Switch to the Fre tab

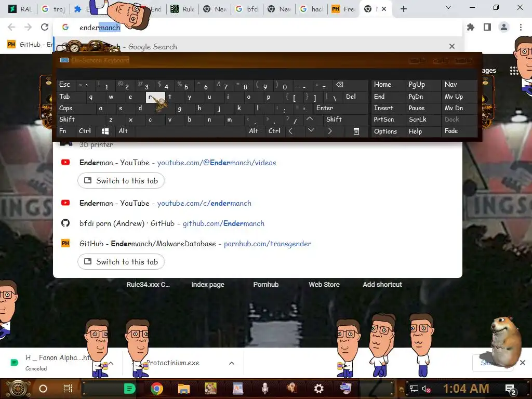point(343,9)
